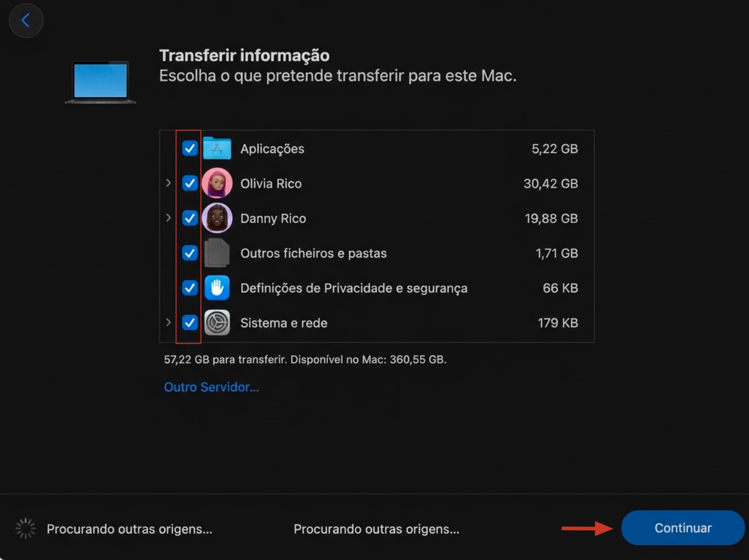Click the Outros ficheiros e pastas document icon
The image size is (749, 560).
tap(217, 253)
